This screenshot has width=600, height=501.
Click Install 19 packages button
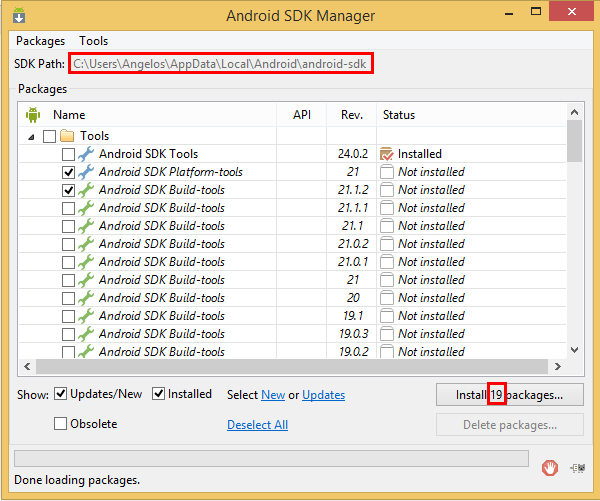(510, 395)
